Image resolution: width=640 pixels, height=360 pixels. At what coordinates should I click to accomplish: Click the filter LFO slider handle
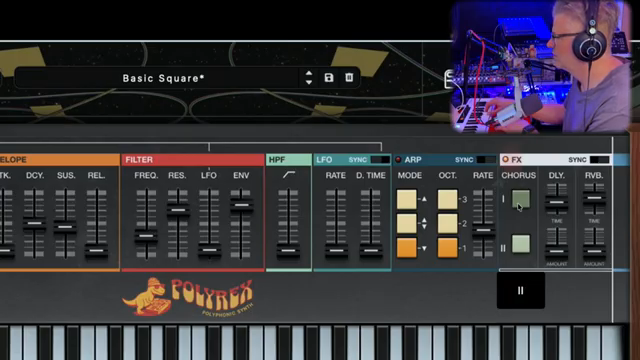click(x=209, y=250)
